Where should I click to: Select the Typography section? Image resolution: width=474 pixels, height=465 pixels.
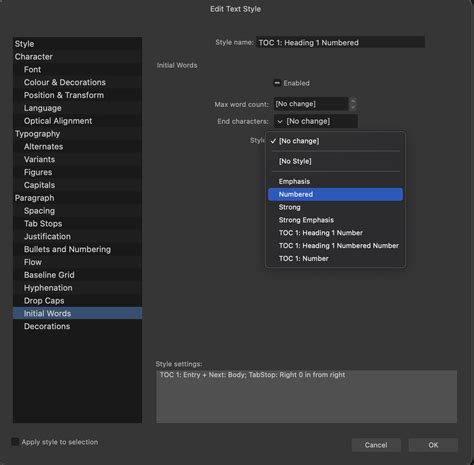point(77,134)
